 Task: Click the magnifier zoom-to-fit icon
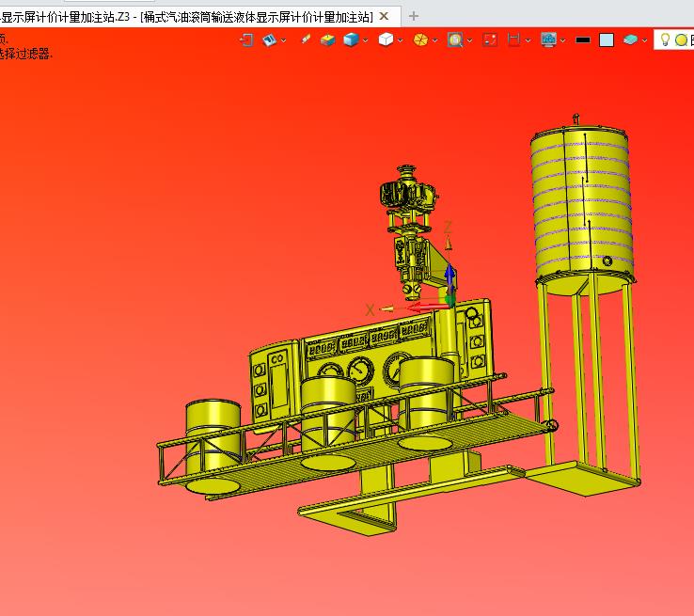pyautogui.click(x=455, y=40)
